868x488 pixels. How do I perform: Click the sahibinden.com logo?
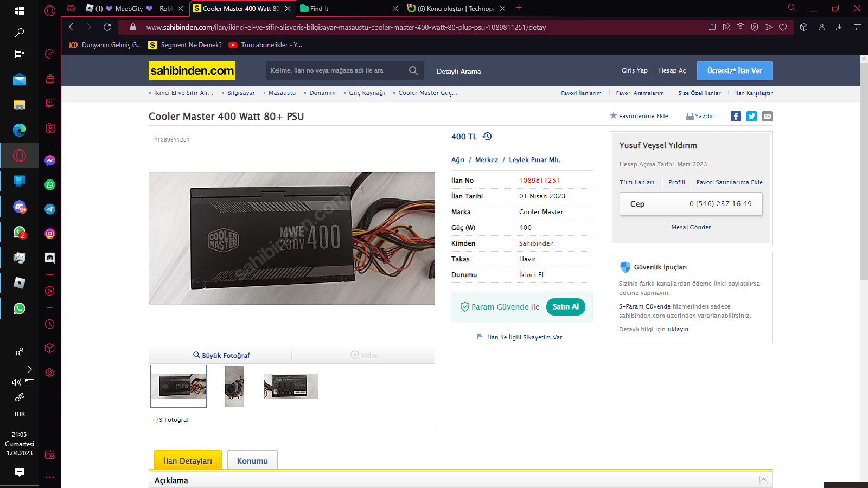pos(192,70)
